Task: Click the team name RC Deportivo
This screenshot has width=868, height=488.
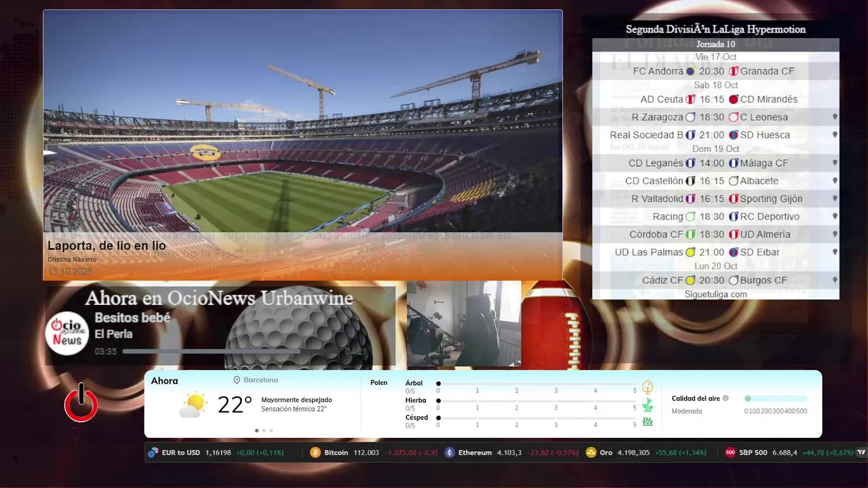Action: tap(770, 216)
